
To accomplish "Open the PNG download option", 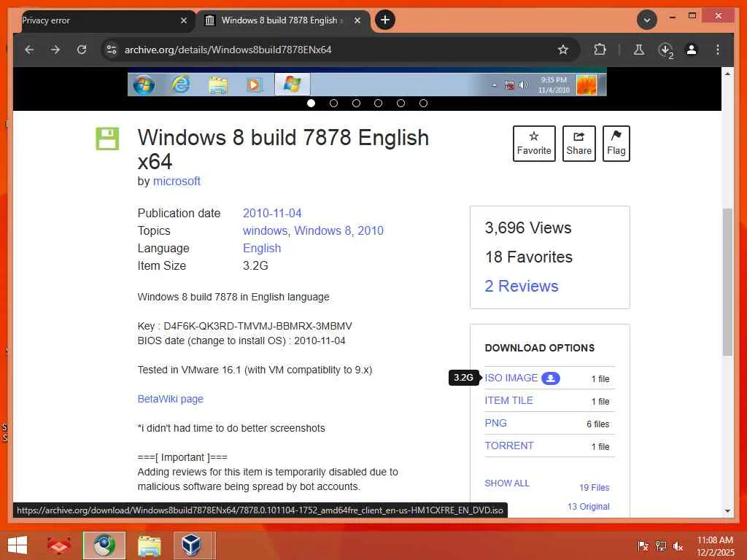I will coord(495,423).
